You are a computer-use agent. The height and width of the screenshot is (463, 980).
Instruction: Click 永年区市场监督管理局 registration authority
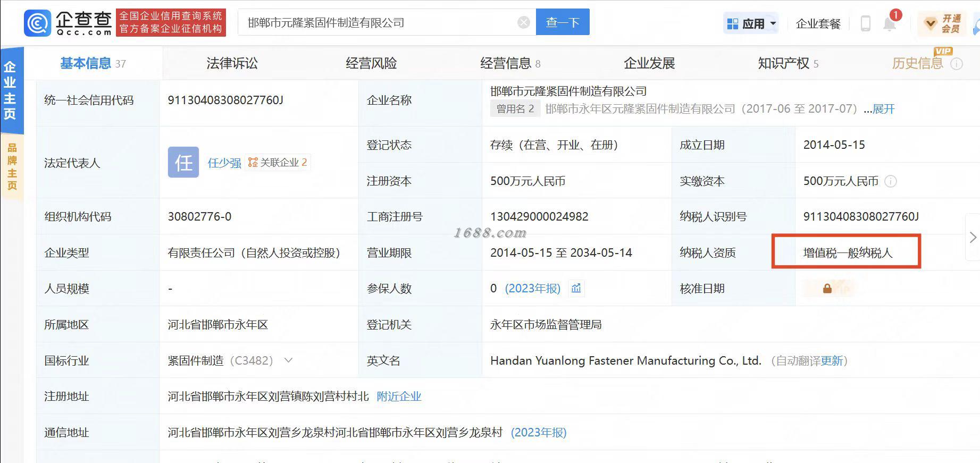[546, 325]
